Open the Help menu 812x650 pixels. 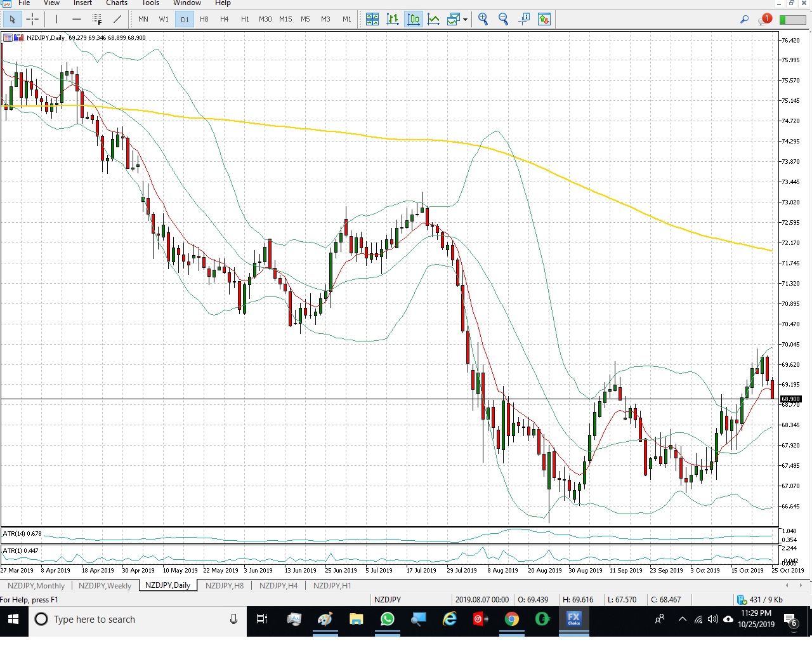(223, 3)
